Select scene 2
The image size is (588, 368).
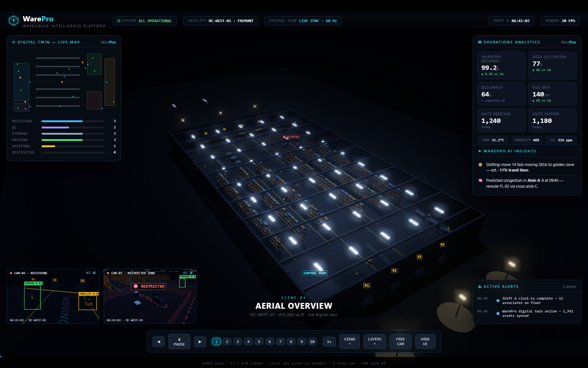[x=227, y=342]
